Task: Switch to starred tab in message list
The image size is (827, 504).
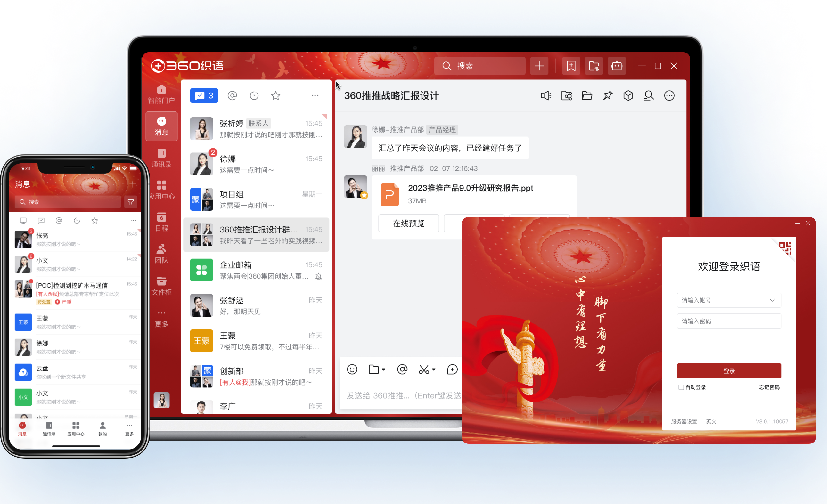Action: pyautogui.click(x=275, y=96)
